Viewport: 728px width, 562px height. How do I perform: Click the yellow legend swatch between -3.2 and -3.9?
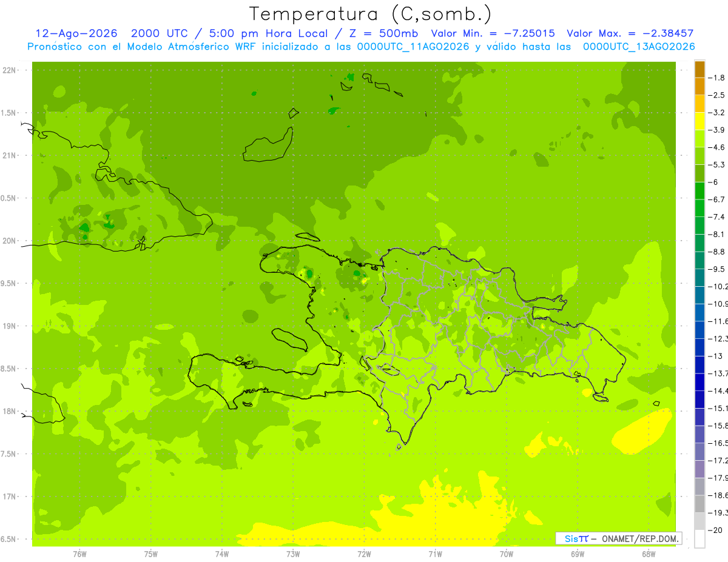point(699,121)
